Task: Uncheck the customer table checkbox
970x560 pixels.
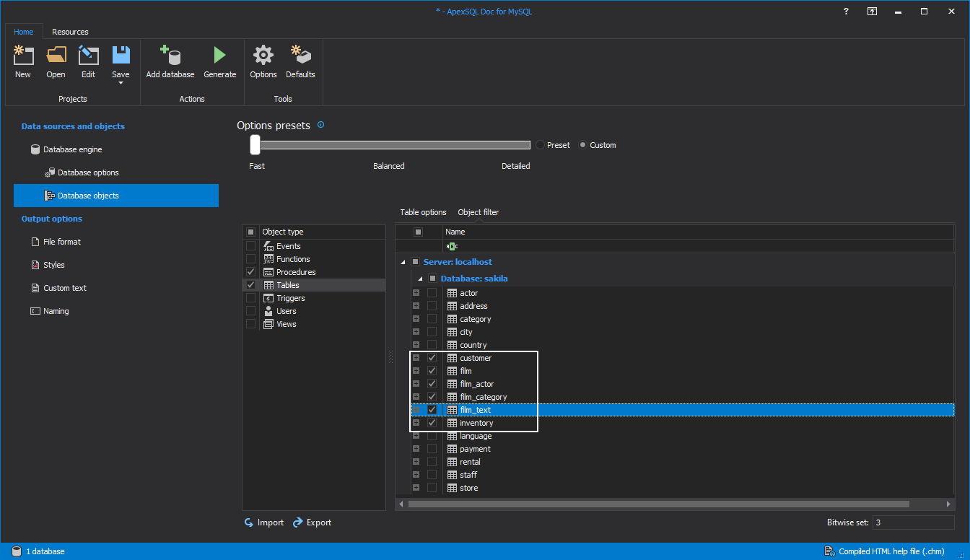Action: point(432,358)
